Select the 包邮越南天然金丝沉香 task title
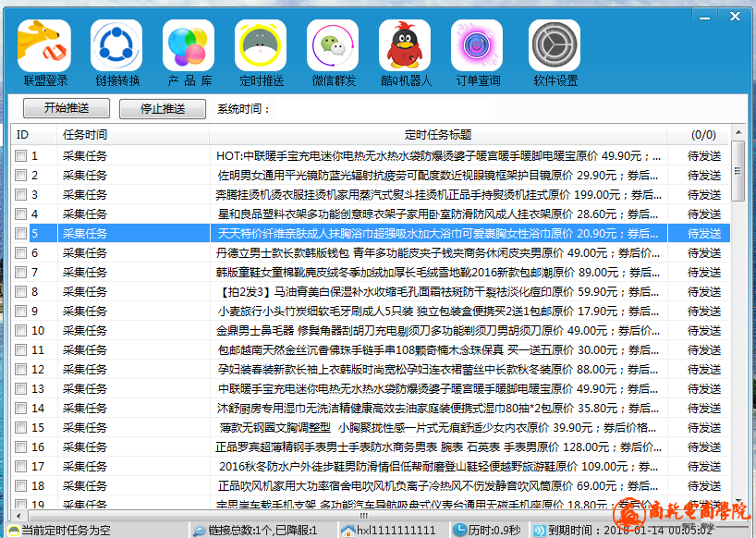 point(438,350)
